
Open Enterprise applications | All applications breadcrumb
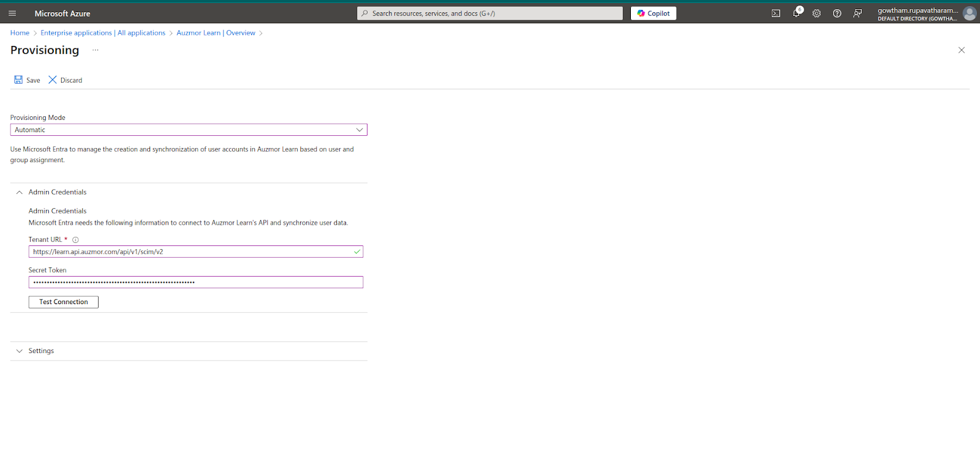(103, 33)
